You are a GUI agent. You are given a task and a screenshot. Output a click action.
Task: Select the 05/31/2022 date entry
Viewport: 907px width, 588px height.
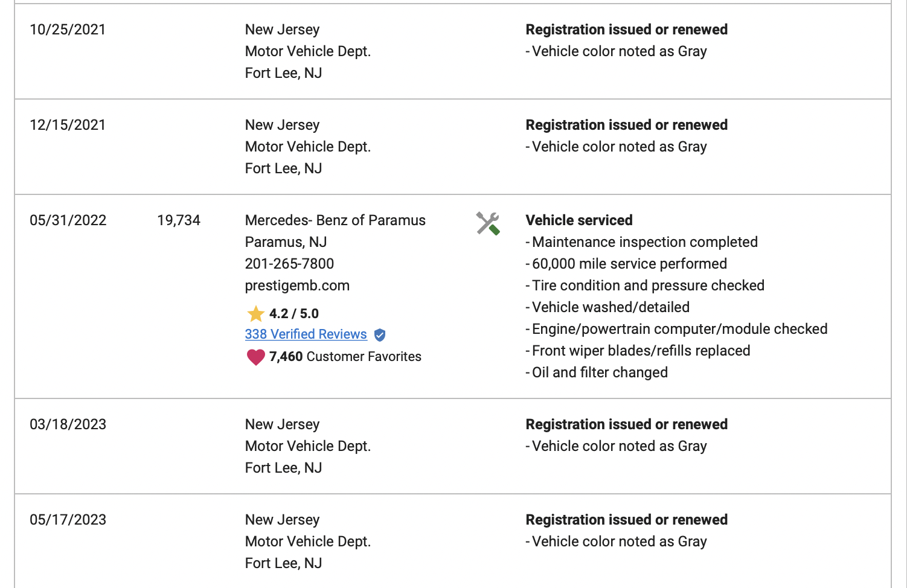tap(68, 220)
